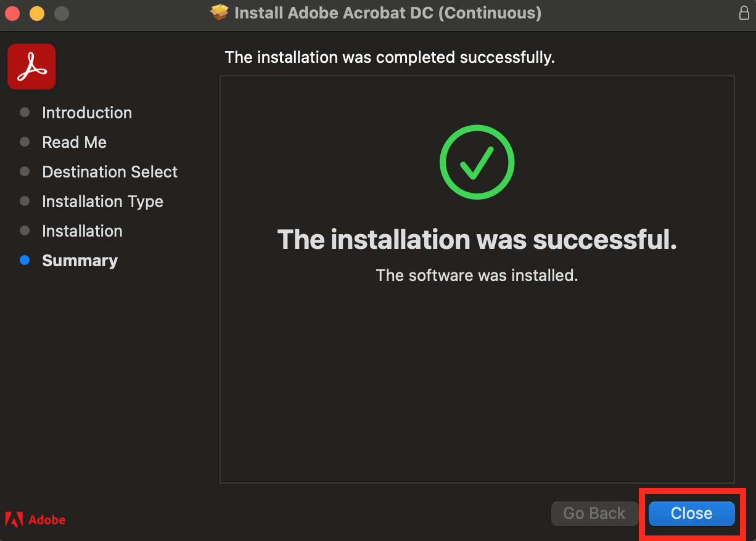Select the Read Me step
The width and height of the screenshot is (756, 541).
pyautogui.click(x=75, y=142)
